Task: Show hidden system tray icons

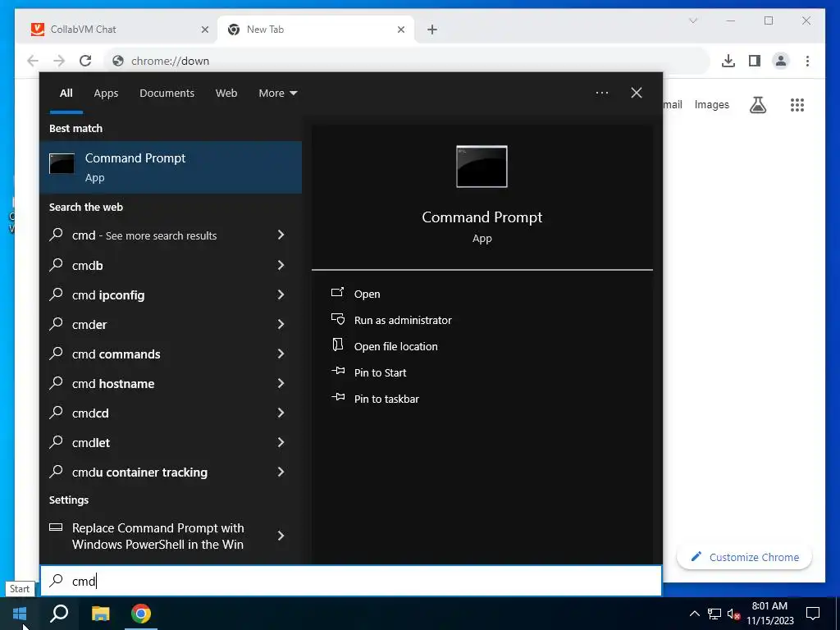Action: [694, 614]
